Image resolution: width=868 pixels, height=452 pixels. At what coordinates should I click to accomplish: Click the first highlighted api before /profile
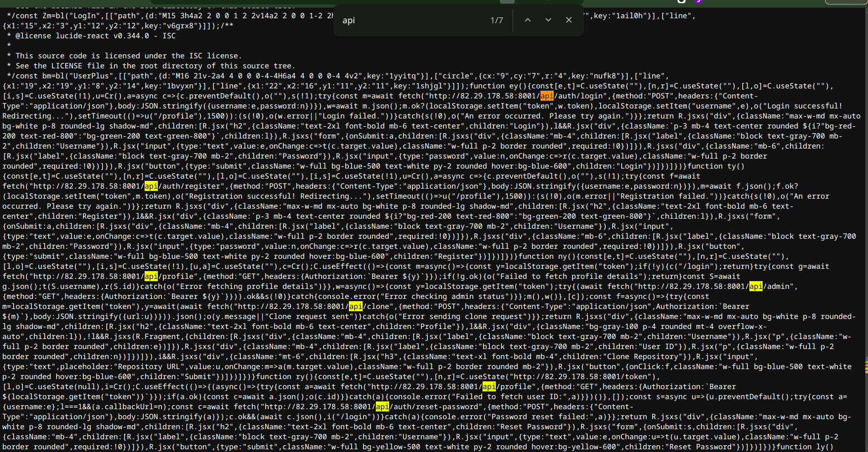pyautogui.click(x=151, y=276)
